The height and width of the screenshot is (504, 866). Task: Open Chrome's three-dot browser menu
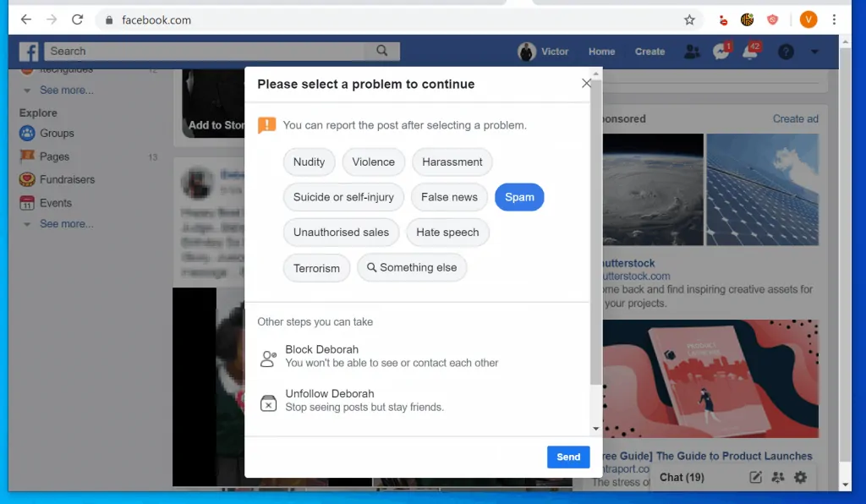[835, 19]
